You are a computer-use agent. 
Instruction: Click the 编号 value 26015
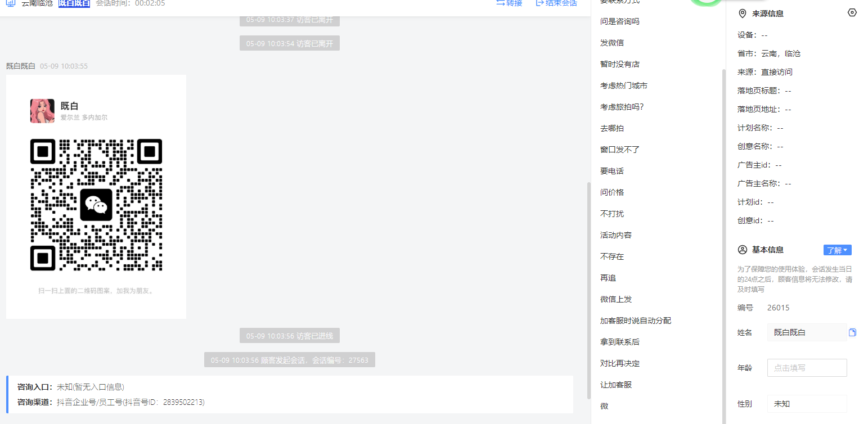[779, 308]
